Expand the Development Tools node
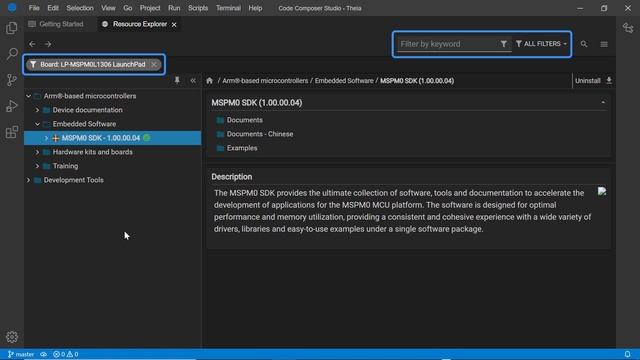Screen dimensions: 640x360 (x=29, y=180)
